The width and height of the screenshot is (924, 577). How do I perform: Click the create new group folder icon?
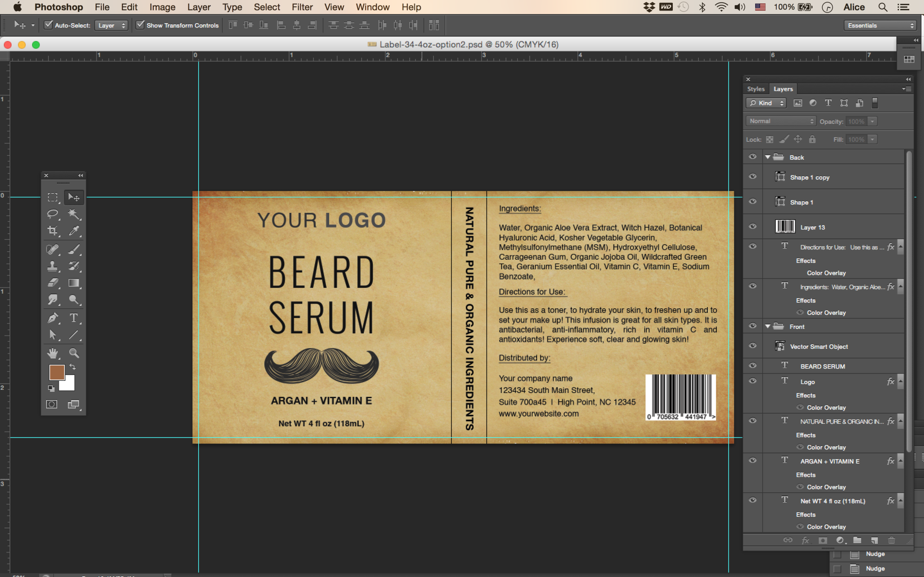click(x=857, y=540)
